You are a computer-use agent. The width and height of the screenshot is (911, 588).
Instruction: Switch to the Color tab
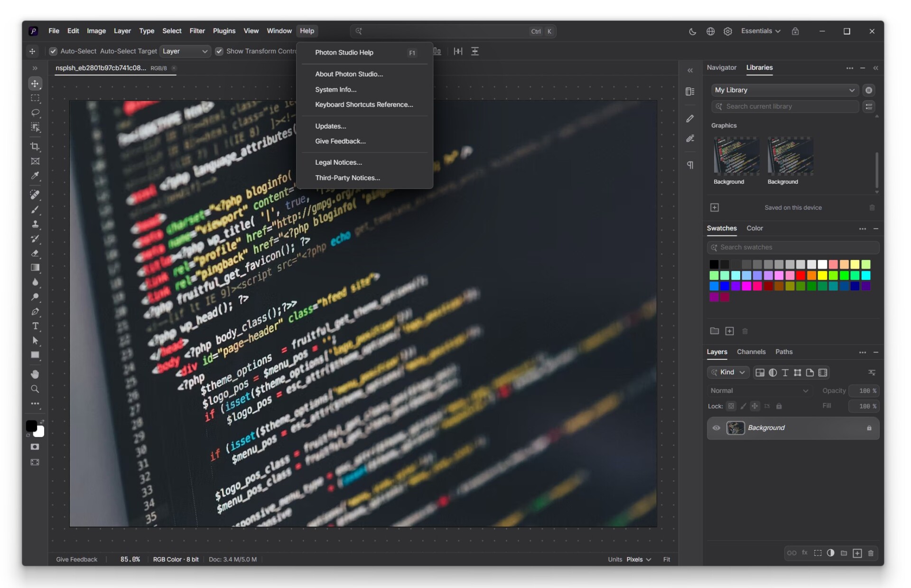(x=754, y=228)
